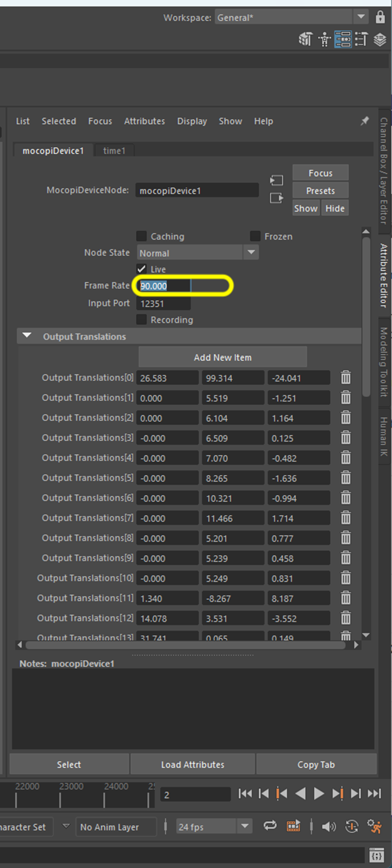Click the Input Port field

pyautogui.click(x=163, y=304)
